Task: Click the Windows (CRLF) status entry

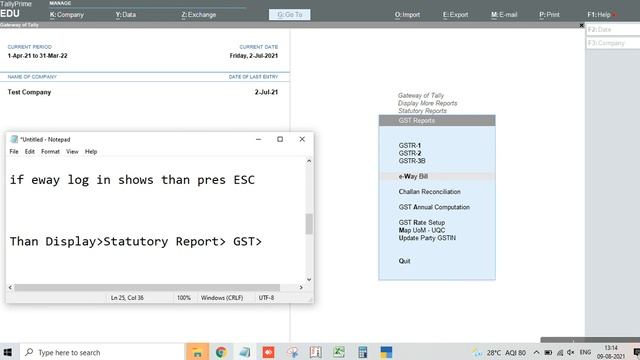Action: click(x=222, y=298)
